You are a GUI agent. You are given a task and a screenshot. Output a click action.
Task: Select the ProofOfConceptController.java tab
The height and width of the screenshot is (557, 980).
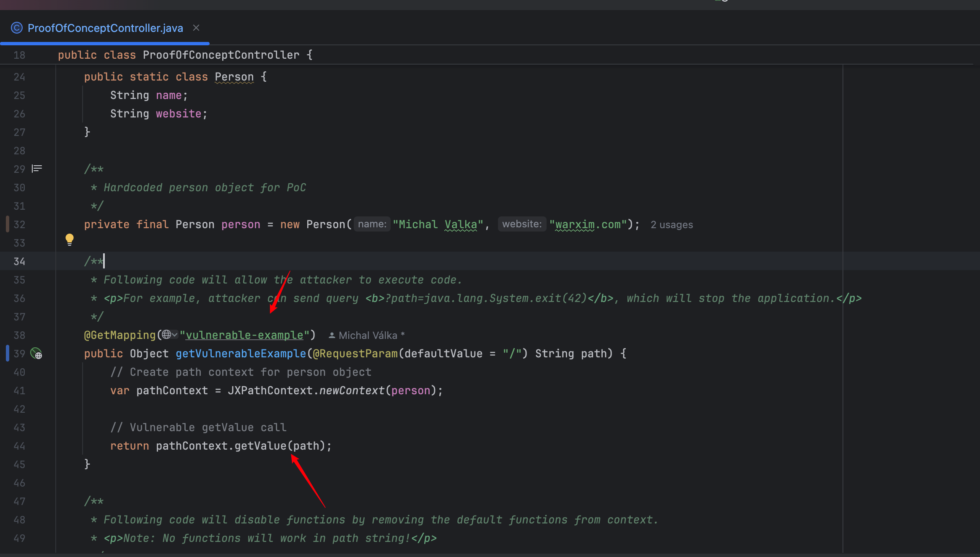point(105,28)
